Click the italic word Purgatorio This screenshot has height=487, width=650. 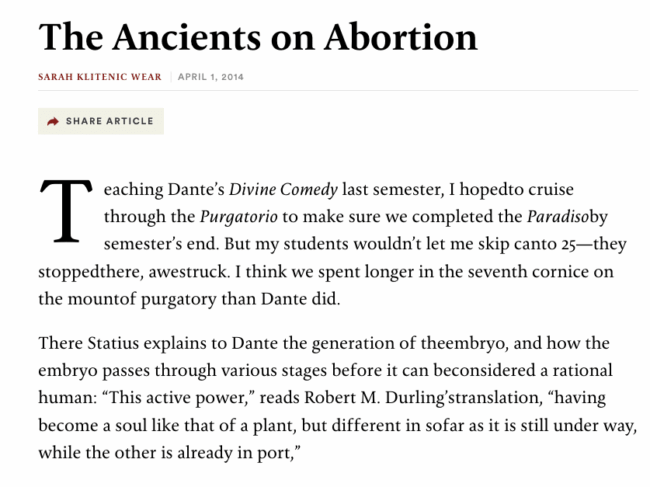[233, 215]
